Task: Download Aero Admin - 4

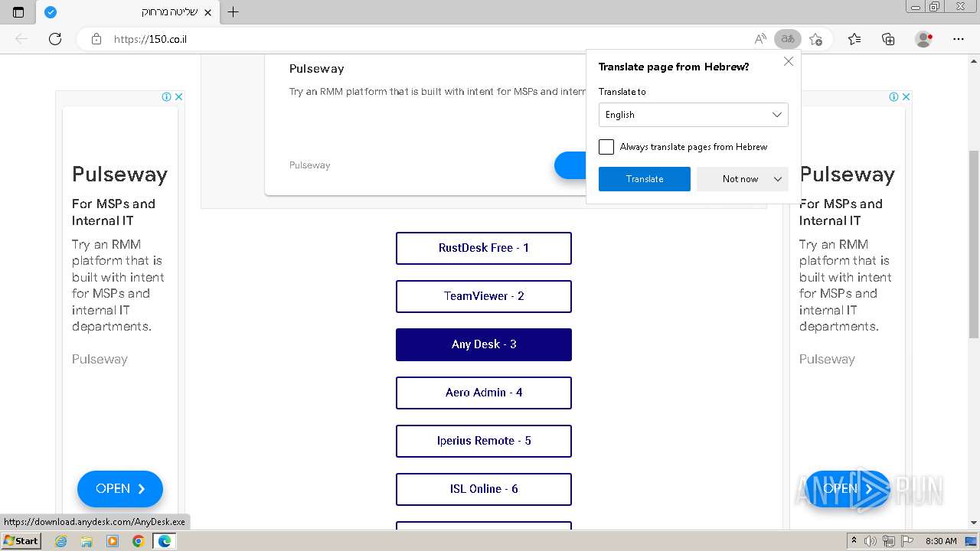Action: [484, 393]
